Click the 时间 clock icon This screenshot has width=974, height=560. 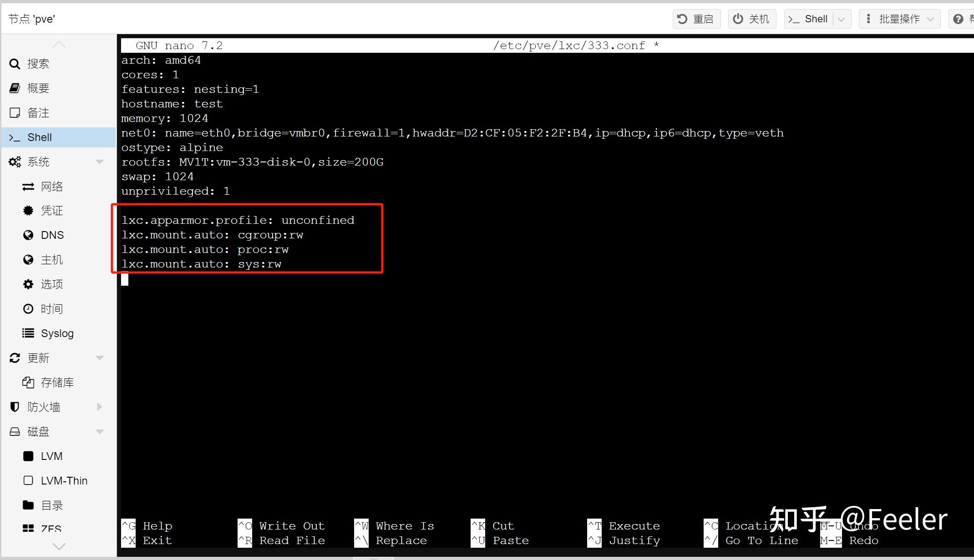coord(28,308)
